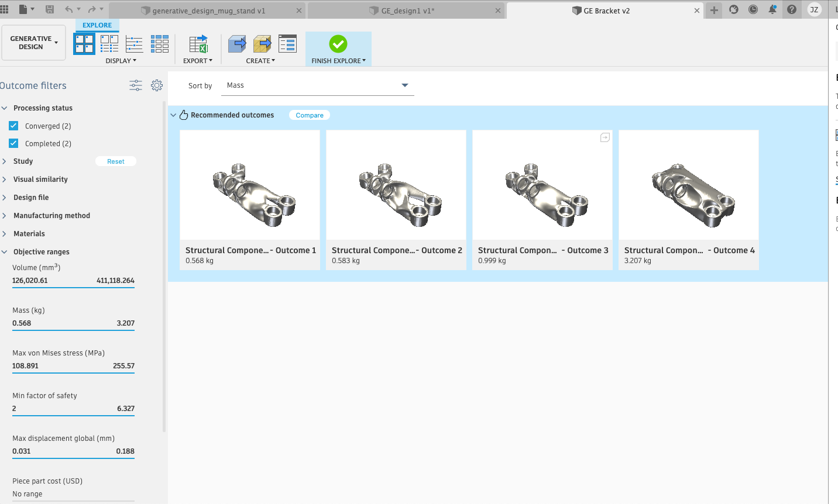Click the green Finish Explore checkmark
838x504 pixels.
(x=338, y=44)
